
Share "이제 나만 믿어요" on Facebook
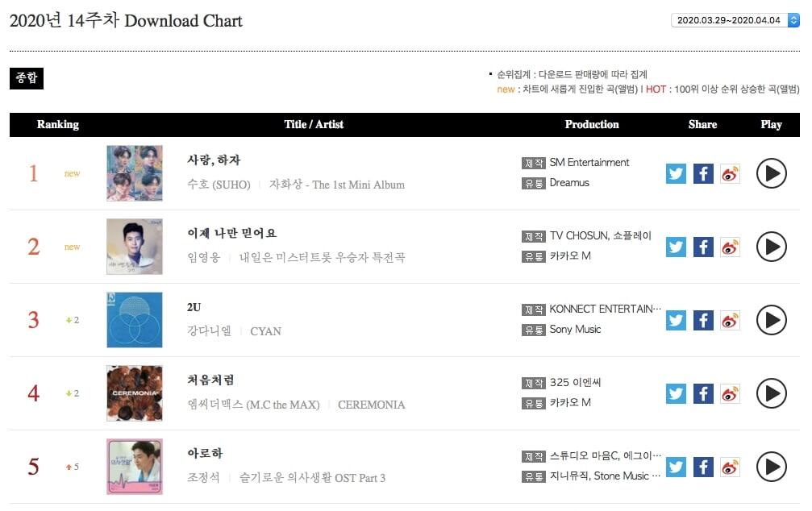(x=702, y=247)
